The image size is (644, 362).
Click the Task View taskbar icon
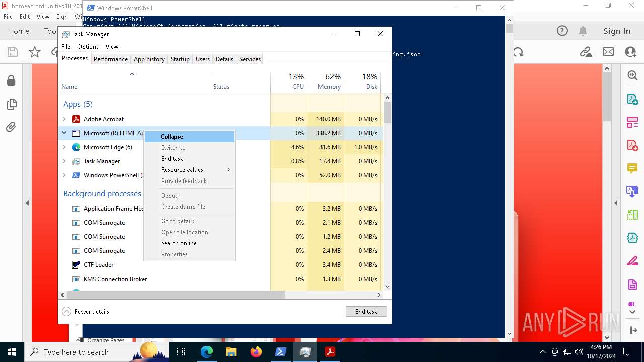click(182, 352)
